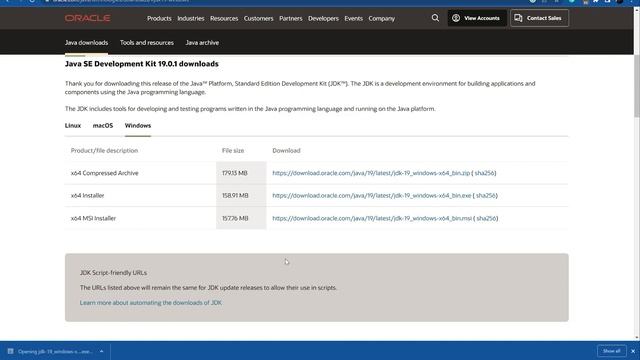Open Learn more about automating JDK downloads
Image resolution: width=640 pixels, height=360 pixels.
[x=151, y=303]
